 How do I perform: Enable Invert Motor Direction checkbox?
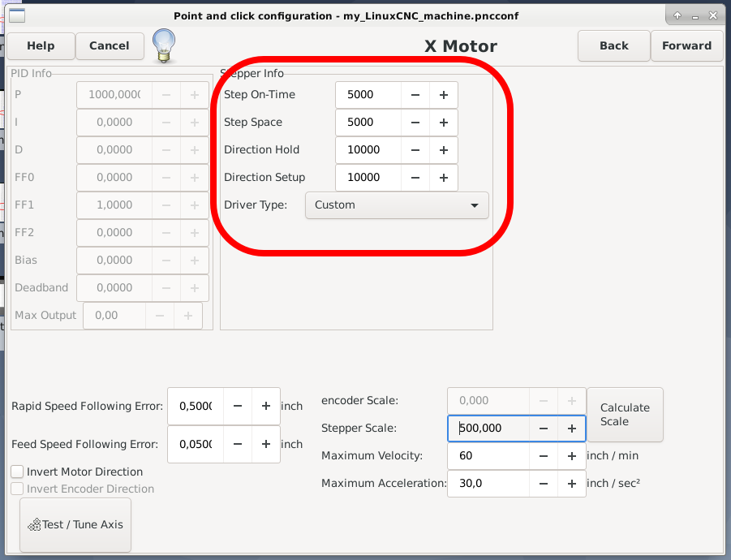(17, 472)
